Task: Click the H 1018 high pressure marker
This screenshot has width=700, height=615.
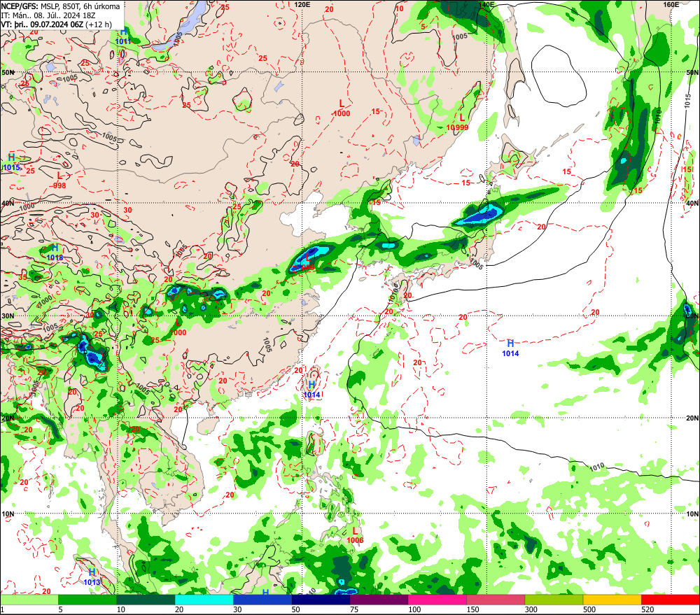Action: click(x=55, y=253)
